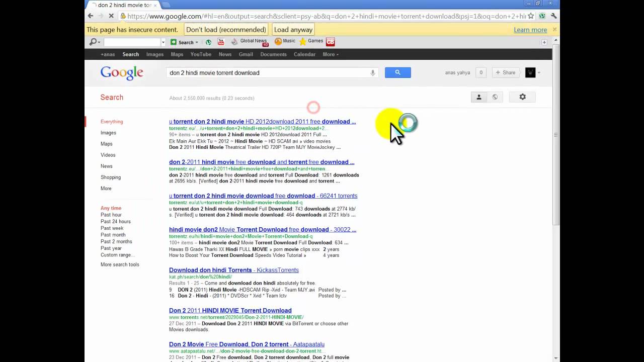Image resolution: width=644 pixels, height=362 pixels.
Task: Filter by News in the left sidebar
Action: tap(106, 166)
